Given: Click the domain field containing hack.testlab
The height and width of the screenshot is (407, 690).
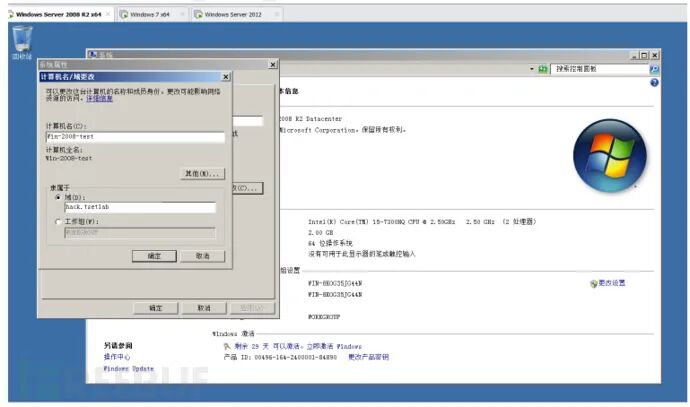Looking at the screenshot, I should [x=140, y=207].
